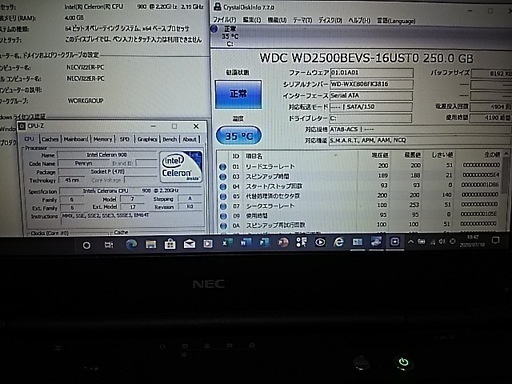Switch to the Graphics tab in CPU-Z
Image resolution: width=512 pixels, height=384 pixels.
[x=147, y=139]
